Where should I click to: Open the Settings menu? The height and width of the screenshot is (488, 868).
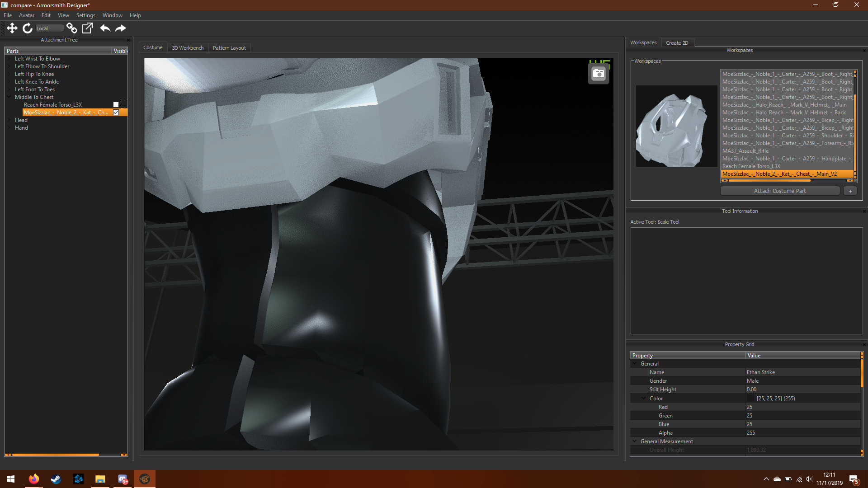pos(85,15)
